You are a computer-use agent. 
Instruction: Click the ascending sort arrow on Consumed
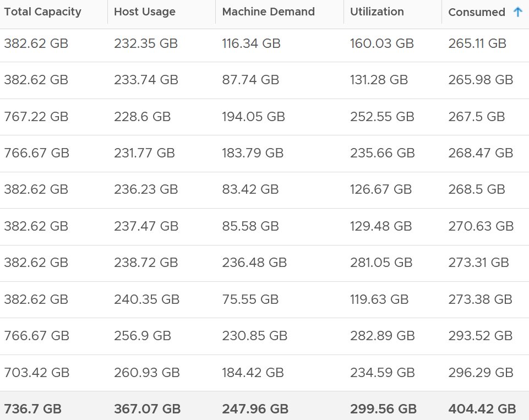[517, 12]
